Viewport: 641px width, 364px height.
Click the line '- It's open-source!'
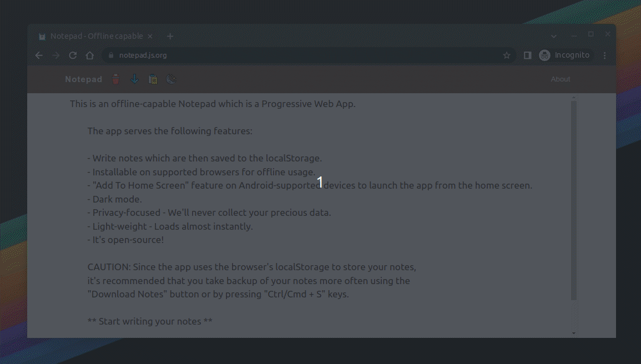[125, 240]
